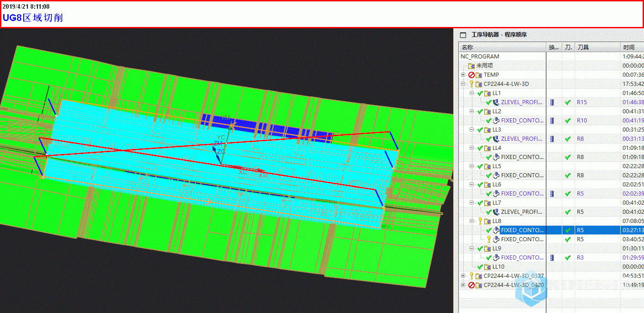
Task: Select the LL10 program group
Action: pyautogui.click(x=498, y=267)
